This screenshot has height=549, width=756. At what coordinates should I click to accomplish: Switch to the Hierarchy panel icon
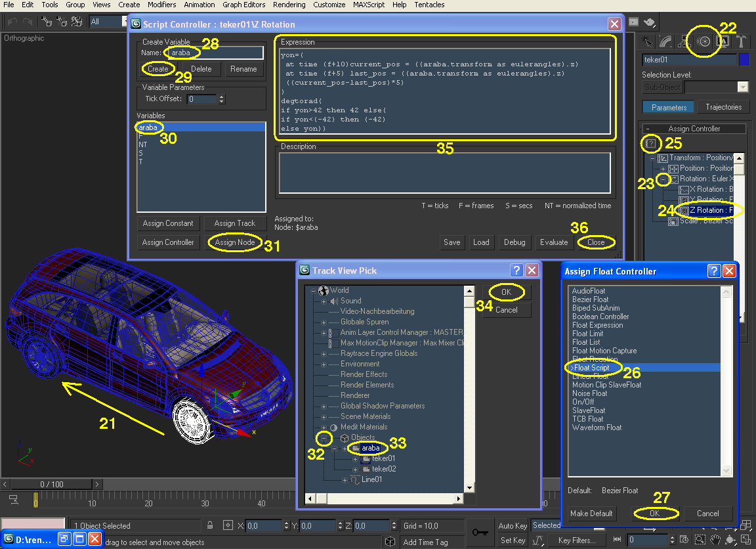686,41
